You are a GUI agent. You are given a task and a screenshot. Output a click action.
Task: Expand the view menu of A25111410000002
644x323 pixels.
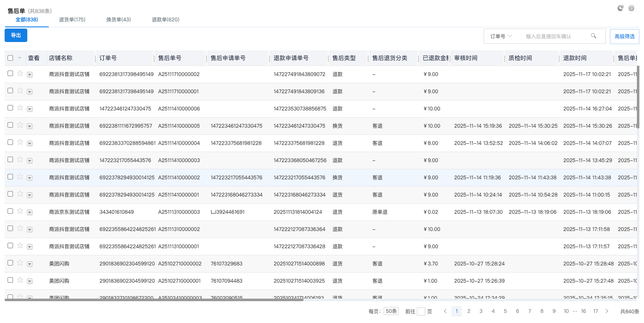pos(30,178)
